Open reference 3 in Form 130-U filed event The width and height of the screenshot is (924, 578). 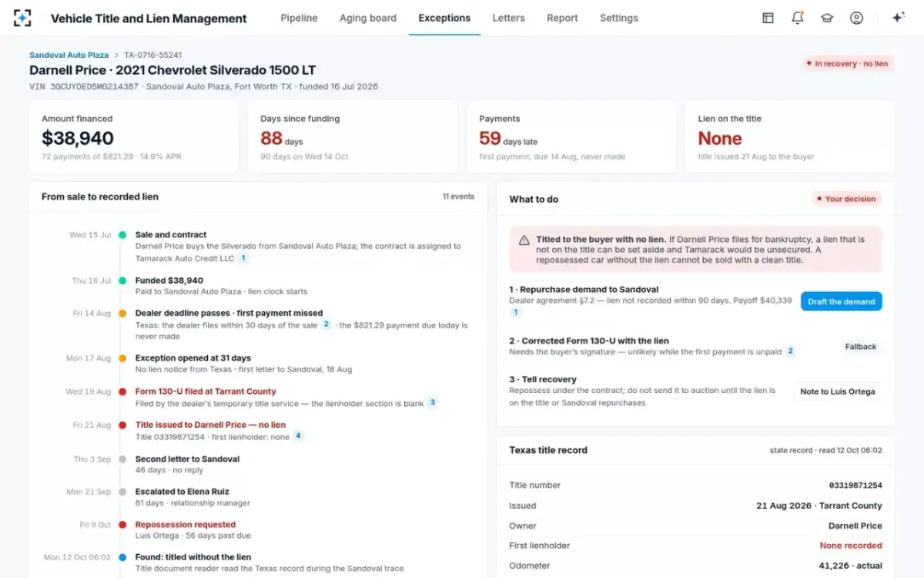pos(433,402)
